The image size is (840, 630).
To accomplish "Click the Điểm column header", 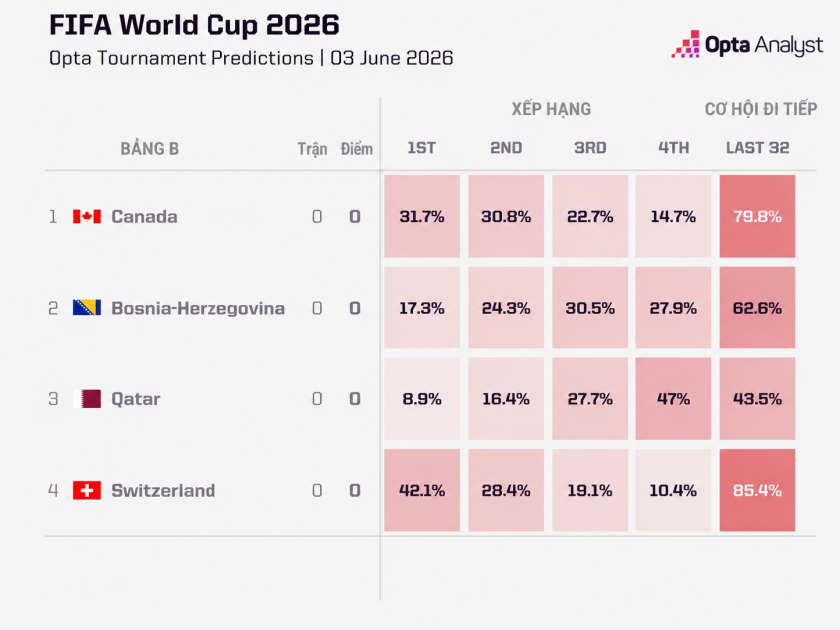I will coord(357,149).
